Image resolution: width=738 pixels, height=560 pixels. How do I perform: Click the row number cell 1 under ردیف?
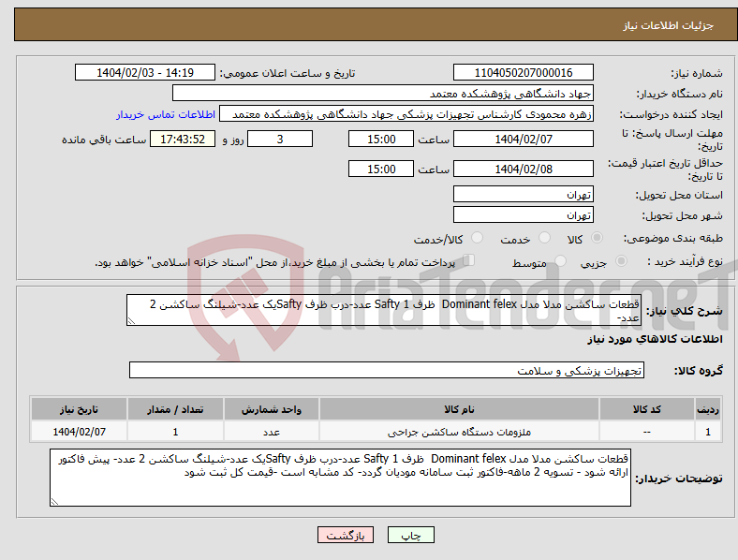pos(708,432)
